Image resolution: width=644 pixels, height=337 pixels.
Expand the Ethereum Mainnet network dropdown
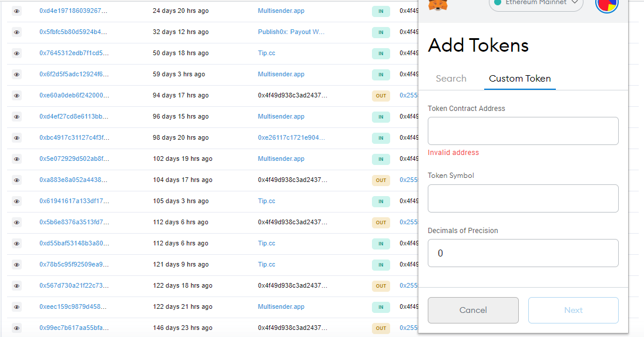coord(536,4)
